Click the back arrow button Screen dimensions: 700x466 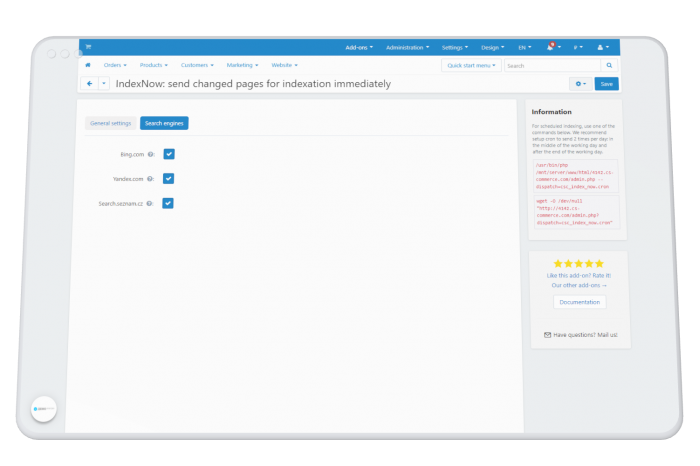pos(90,83)
